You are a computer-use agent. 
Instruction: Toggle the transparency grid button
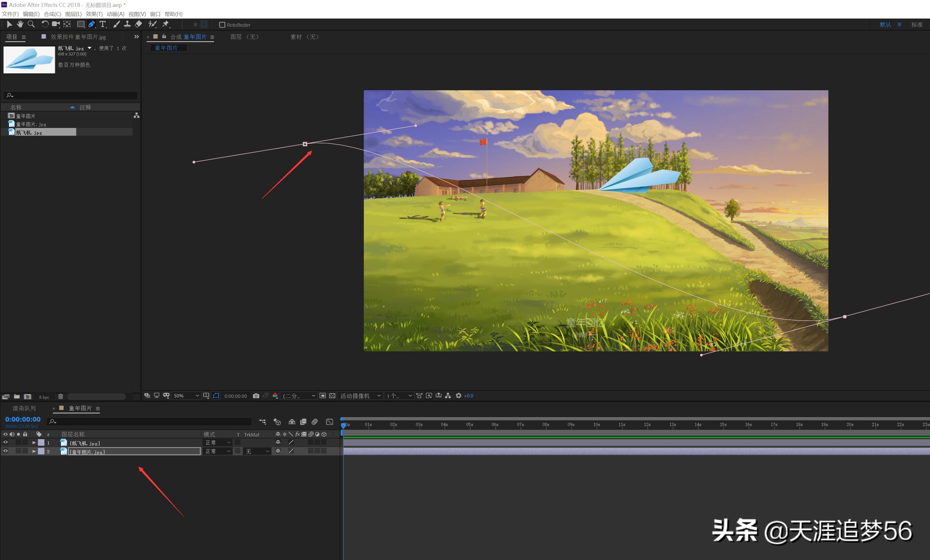332,395
